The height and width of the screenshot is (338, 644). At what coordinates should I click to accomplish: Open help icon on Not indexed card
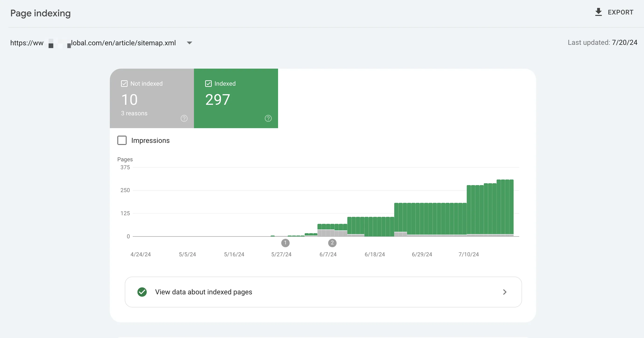184,118
